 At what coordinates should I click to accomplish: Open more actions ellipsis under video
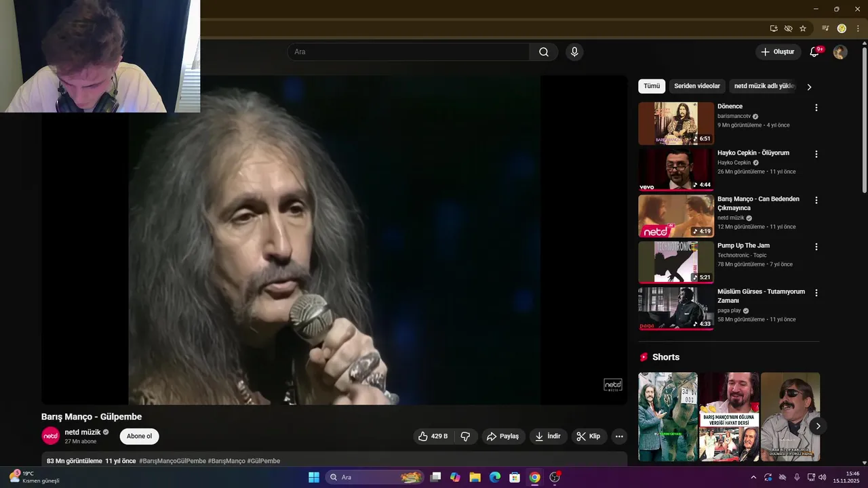coord(619,436)
